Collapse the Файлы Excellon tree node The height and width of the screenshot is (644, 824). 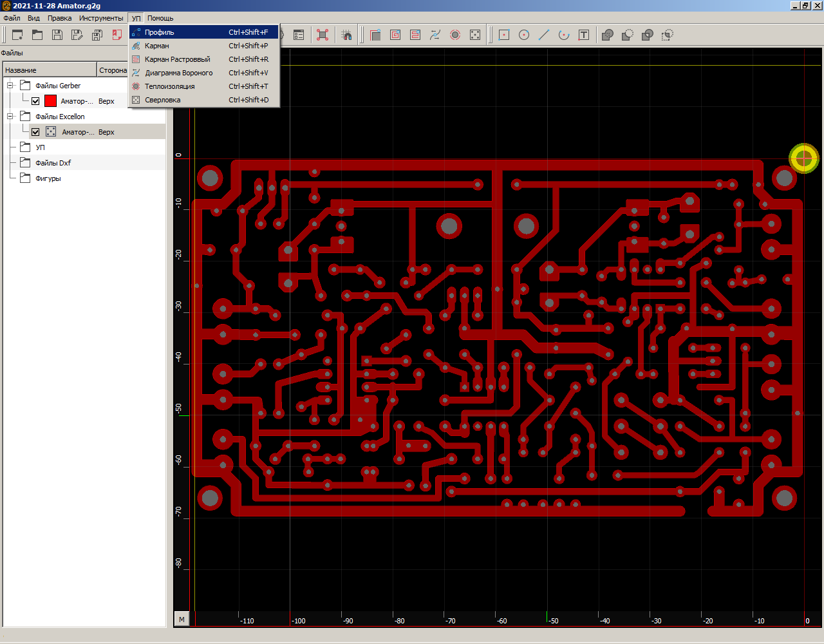click(10, 117)
